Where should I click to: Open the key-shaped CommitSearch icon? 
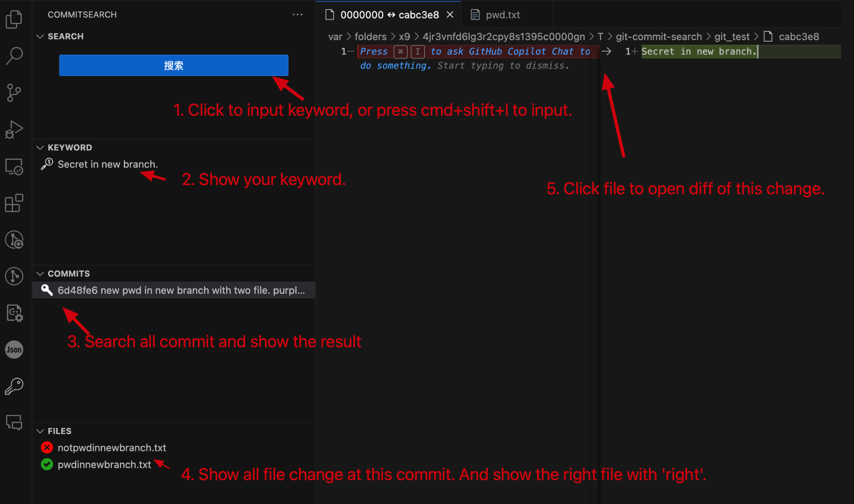pos(14,386)
